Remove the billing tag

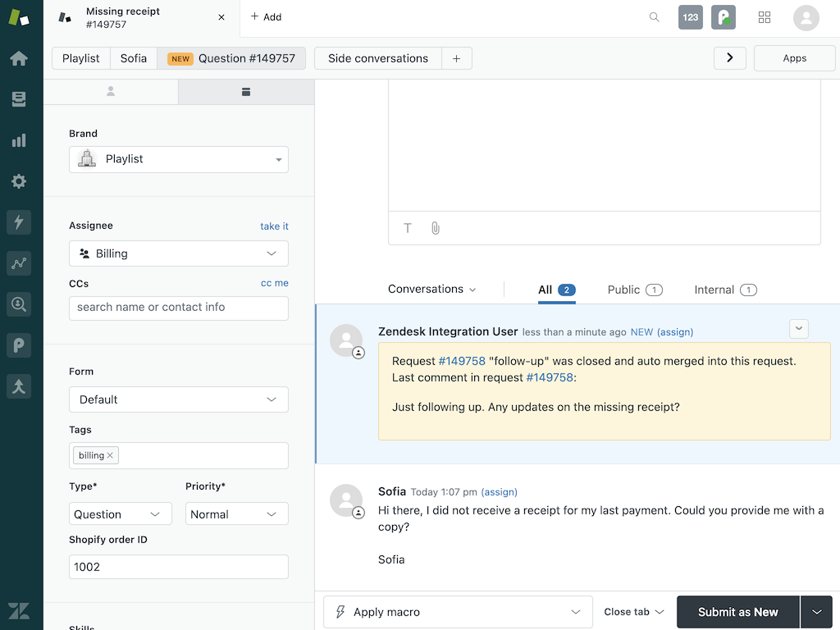pos(110,455)
